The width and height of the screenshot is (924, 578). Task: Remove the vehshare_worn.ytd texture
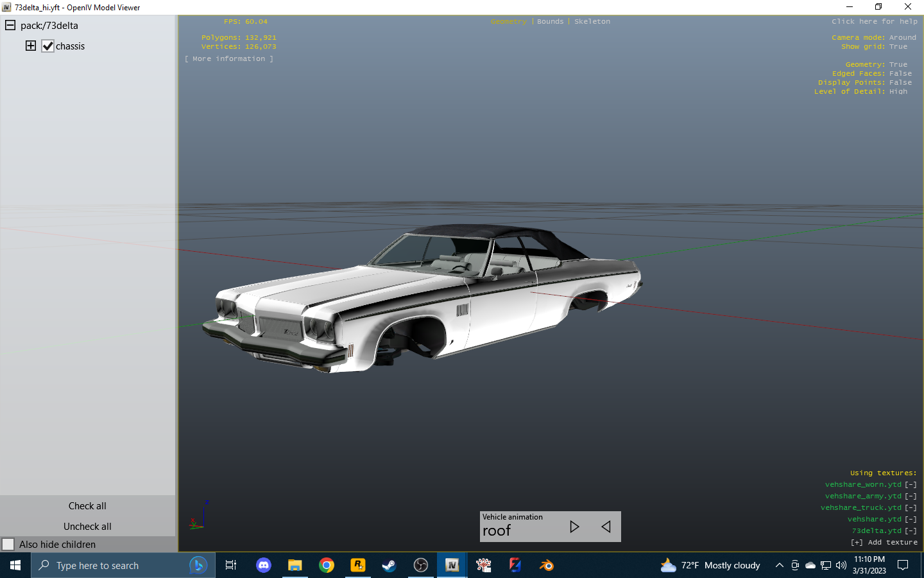click(x=911, y=485)
